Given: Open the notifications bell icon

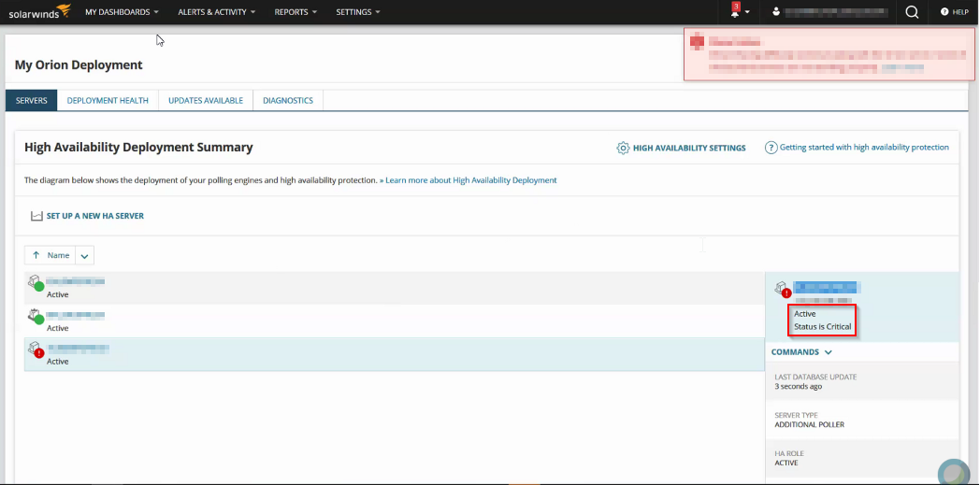Looking at the screenshot, I should coord(735,12).
